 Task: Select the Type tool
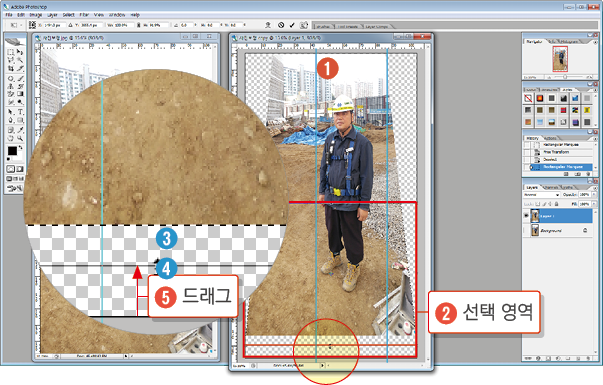[20, 112]
